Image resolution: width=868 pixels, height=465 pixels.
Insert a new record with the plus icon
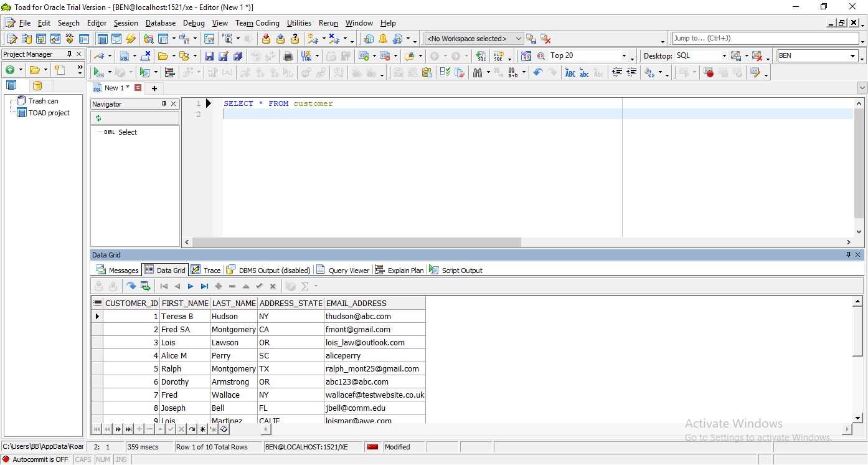click(x=218, y=286)
